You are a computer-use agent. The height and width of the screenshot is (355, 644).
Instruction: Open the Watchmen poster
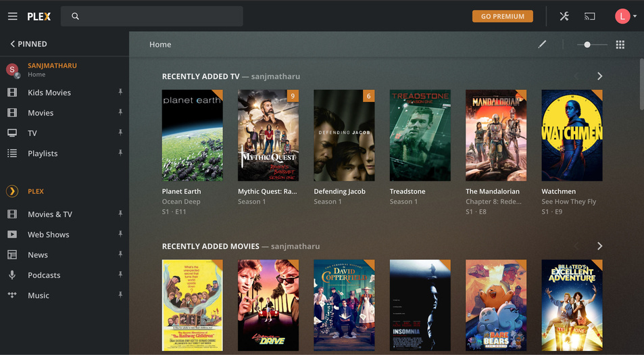572,135
